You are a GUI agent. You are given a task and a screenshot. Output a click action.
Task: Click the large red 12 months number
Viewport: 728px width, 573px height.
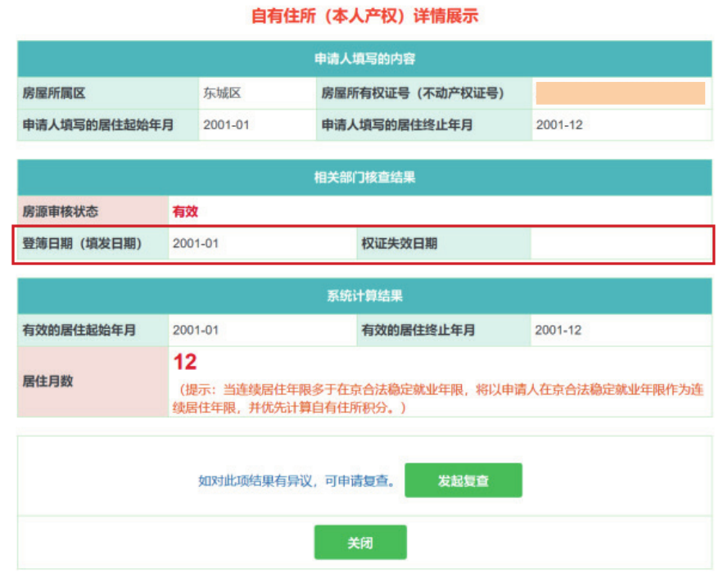(185, 362)
